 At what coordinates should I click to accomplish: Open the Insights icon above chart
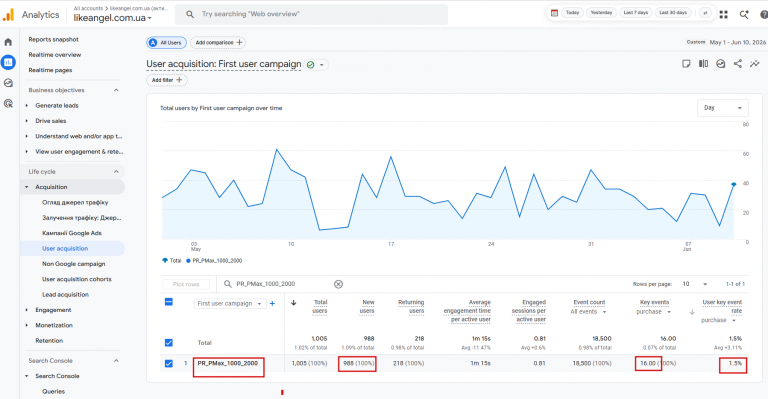coord(720,64)
